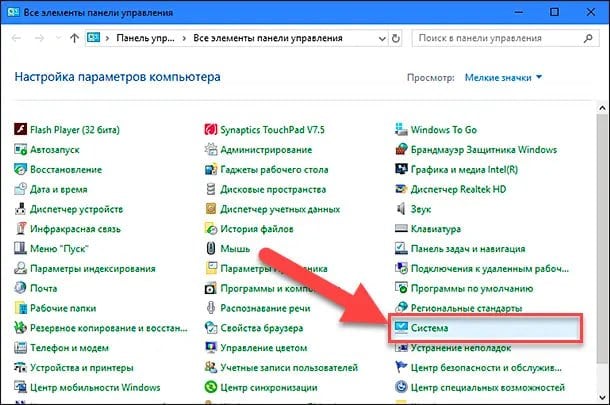Screen dimensions: 610x405
Task: Open the Мелкие значки view dropdown
Action: coord(503,77)
